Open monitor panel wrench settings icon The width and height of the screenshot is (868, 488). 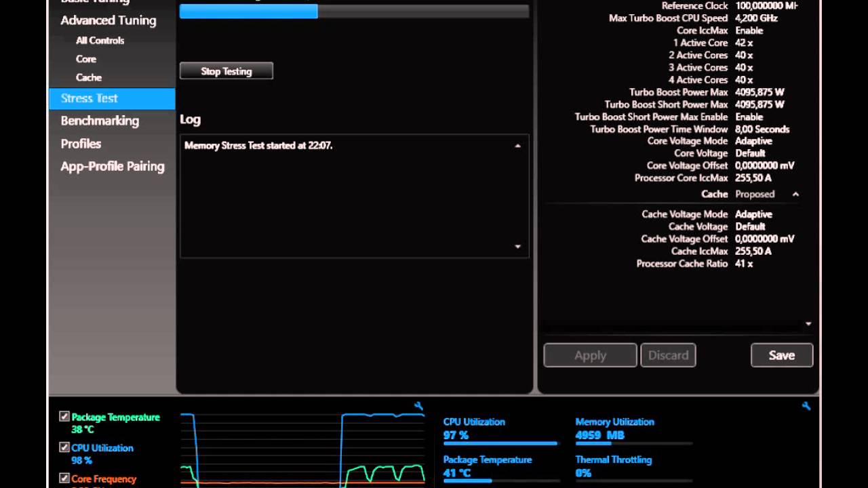(806, 406)
